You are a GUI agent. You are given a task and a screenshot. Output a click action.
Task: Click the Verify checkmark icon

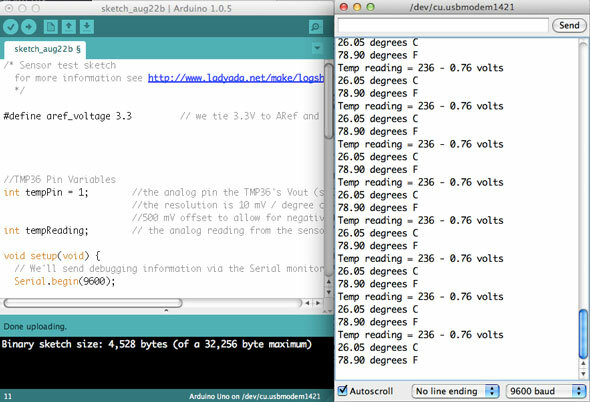[11, 27]
